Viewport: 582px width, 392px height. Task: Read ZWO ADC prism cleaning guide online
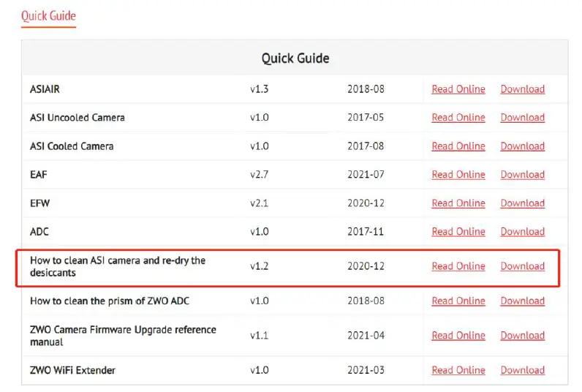pyautogui.click(x=458, y=301)
